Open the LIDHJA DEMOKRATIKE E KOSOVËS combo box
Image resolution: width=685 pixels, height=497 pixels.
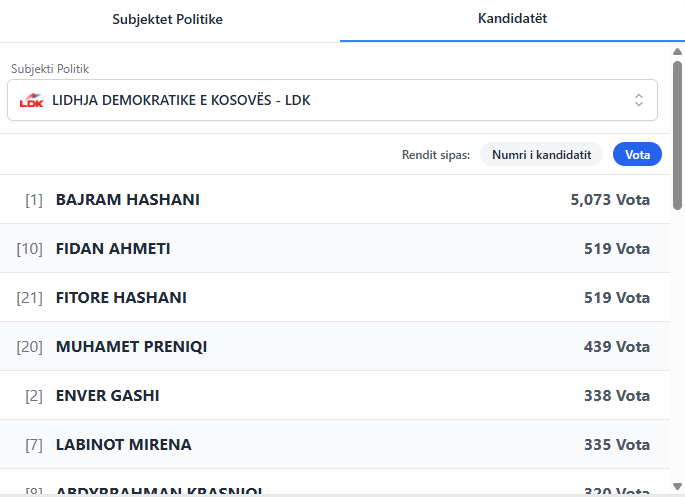(x=332, y=100)
